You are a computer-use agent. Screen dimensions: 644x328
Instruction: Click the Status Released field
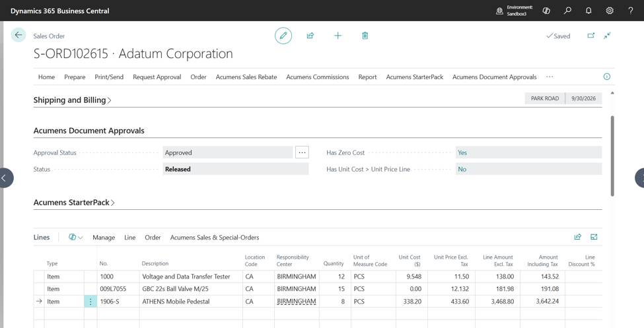point(236,169)
